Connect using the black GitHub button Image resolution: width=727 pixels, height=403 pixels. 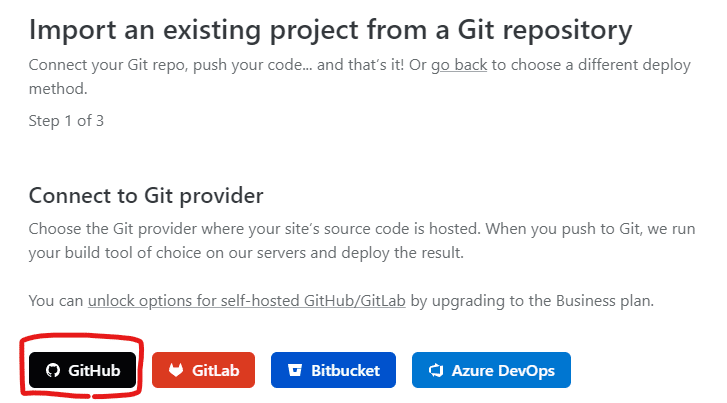pyautogui.click(x=83, y=370)
